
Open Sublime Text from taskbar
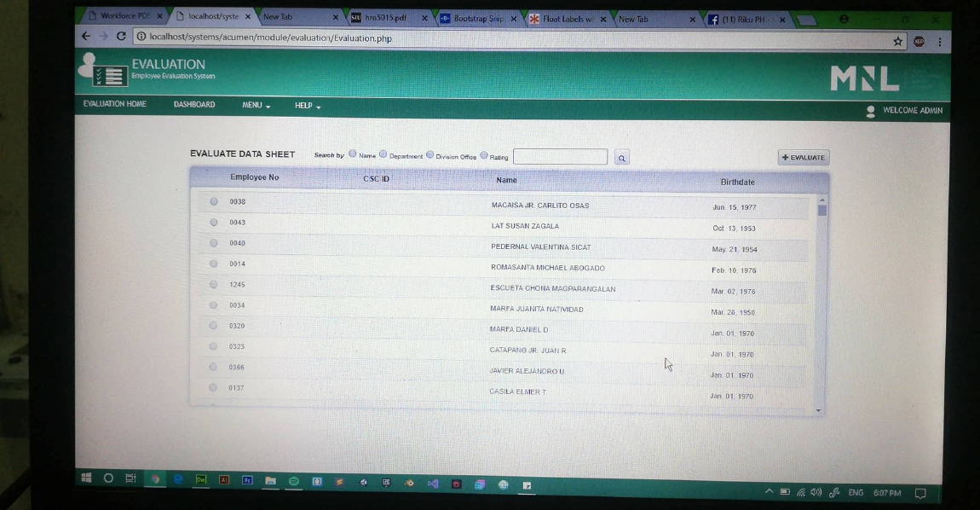pyautogui.click(x=339, y=482)
